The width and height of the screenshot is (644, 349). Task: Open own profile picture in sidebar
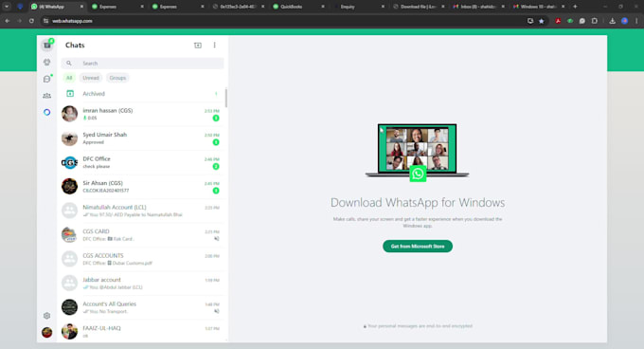click(46, 332)
